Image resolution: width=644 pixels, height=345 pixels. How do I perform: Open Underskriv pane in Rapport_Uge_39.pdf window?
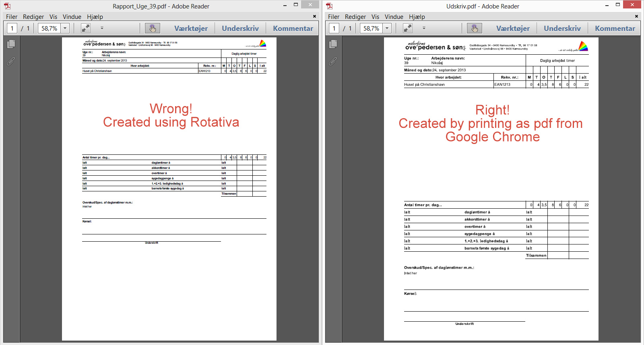[x=240, y=29]
